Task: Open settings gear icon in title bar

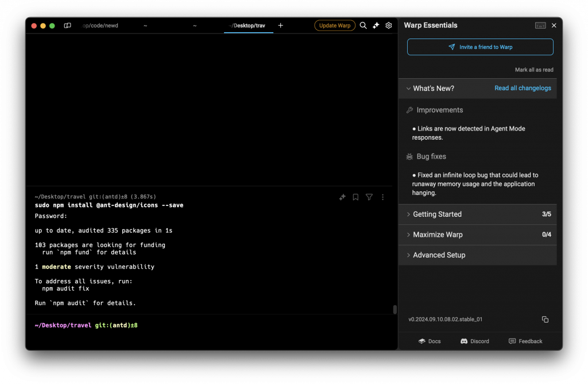Action: click(x=389, y=25)
